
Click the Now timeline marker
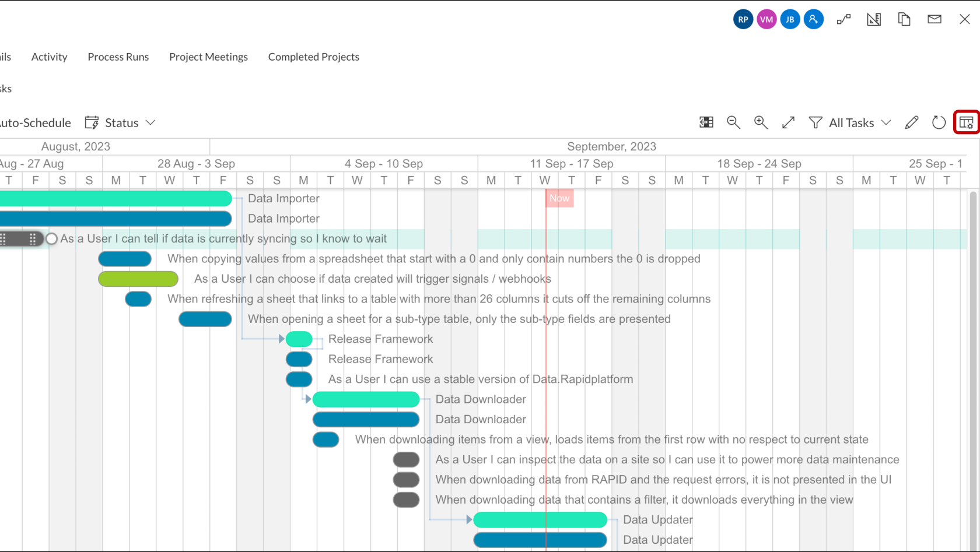559,198
